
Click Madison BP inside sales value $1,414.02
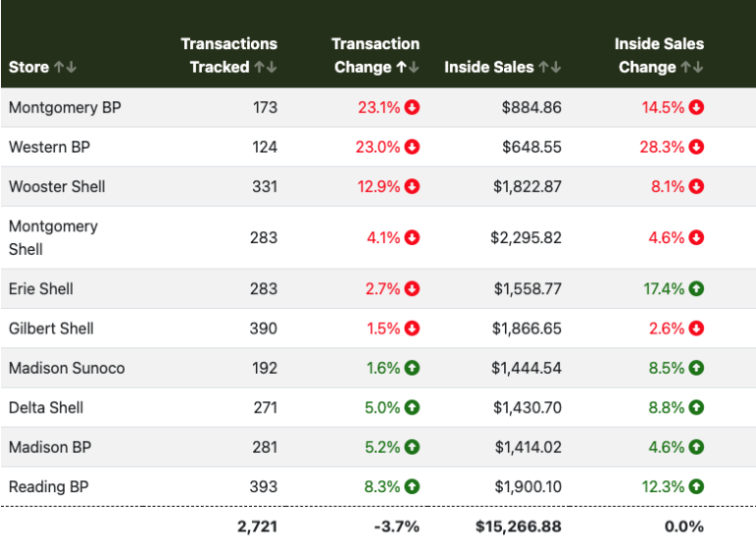[x=527, y=447]
